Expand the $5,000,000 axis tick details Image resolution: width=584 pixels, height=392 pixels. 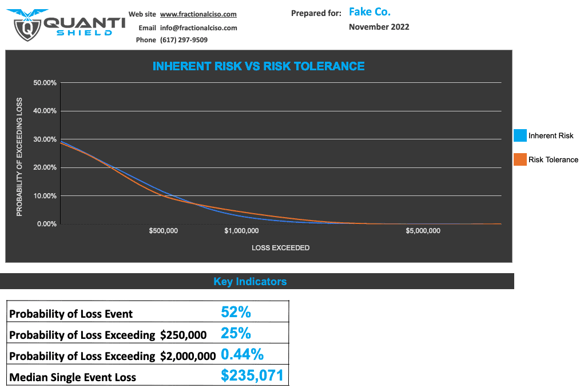(x=423, y=231)
